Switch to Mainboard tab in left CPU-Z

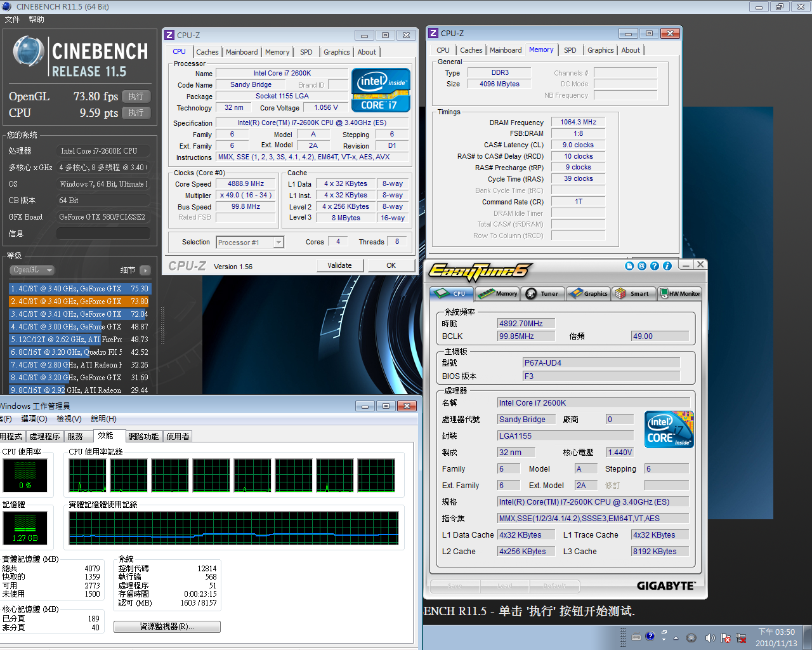click(x=242, y=52)
